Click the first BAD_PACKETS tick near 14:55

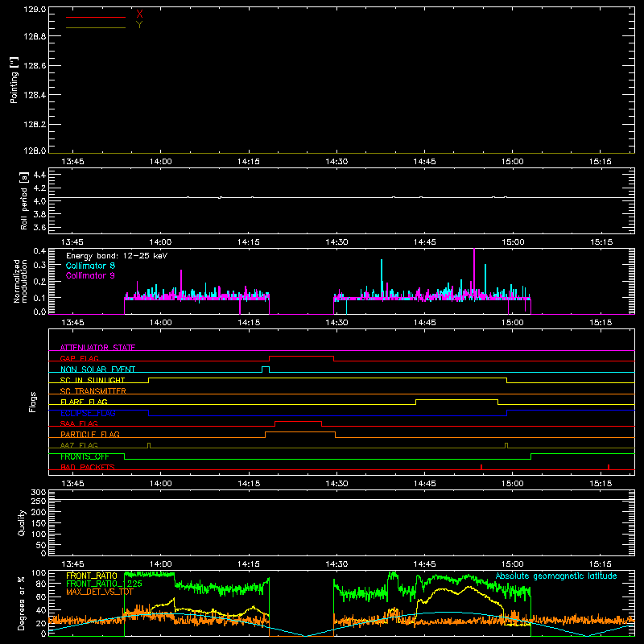[481, 467]
